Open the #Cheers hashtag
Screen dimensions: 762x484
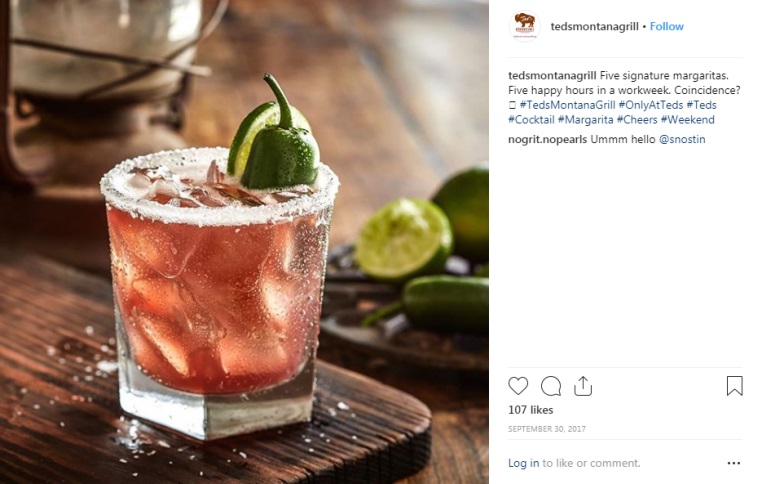pyautogui.click(x=637, y=120)
